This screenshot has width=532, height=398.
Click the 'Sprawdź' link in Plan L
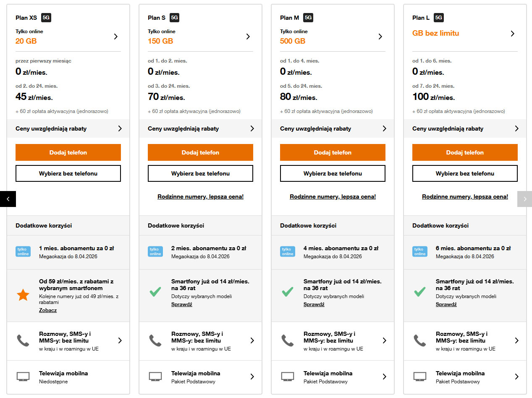point(446,304)
